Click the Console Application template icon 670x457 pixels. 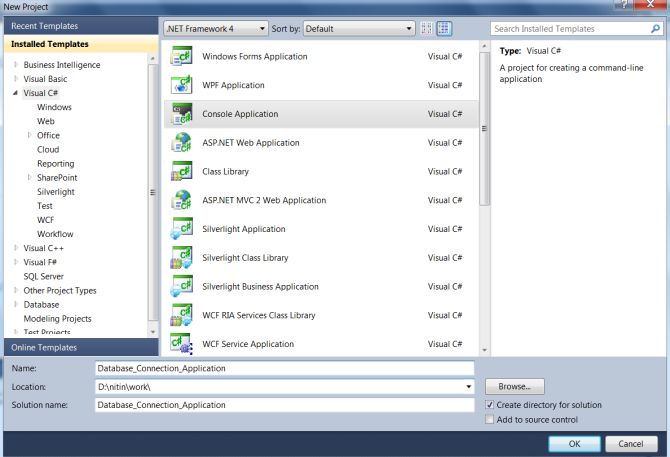pos(181,114)
